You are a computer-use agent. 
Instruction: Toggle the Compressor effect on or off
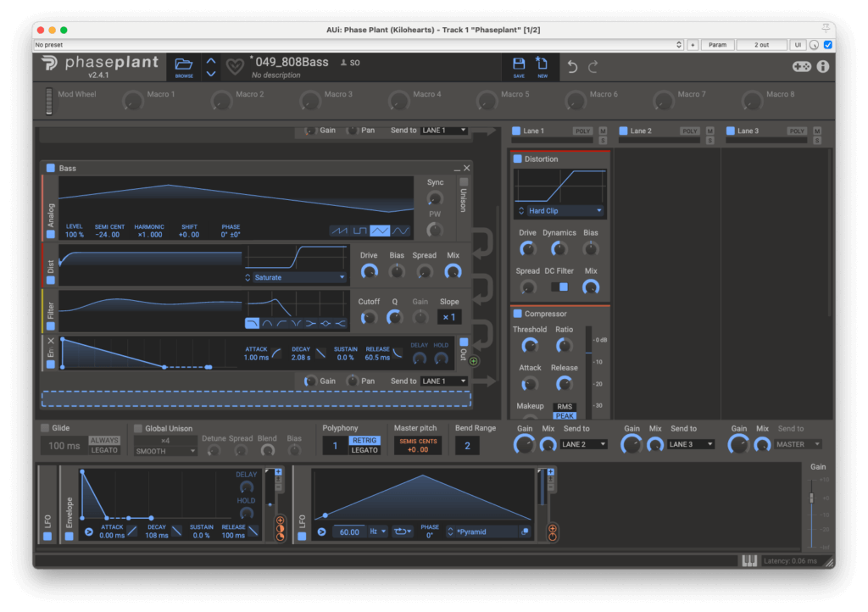click(518, 314)
